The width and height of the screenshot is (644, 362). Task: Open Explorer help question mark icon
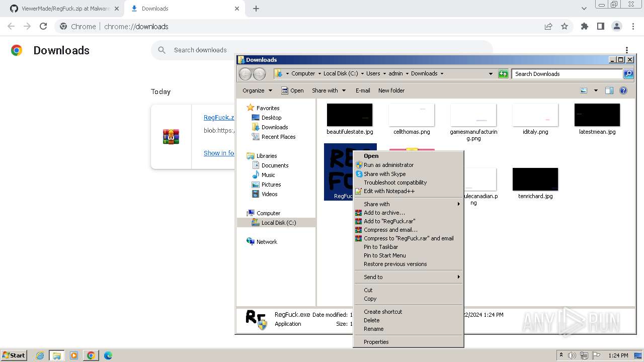(623, 90)
